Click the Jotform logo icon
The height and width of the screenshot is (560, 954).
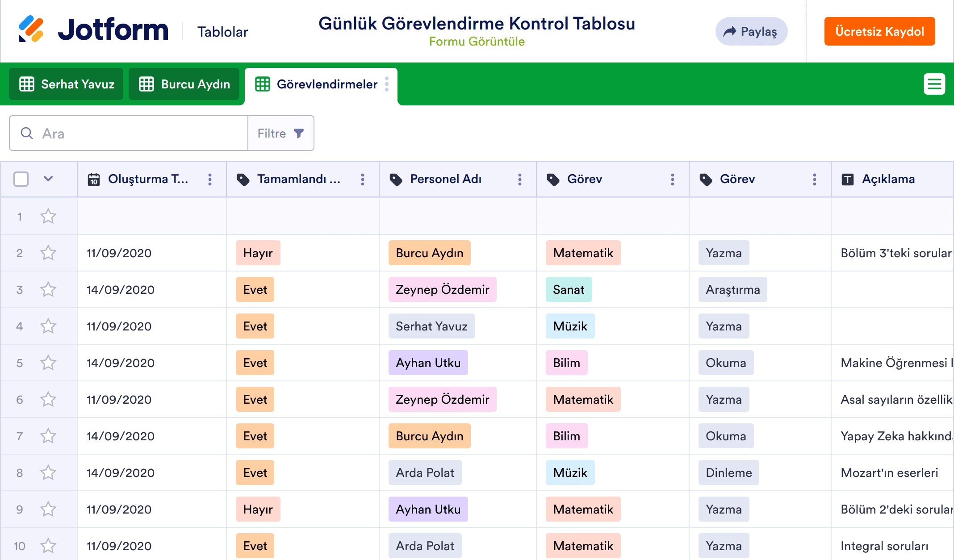click(31, 29)
